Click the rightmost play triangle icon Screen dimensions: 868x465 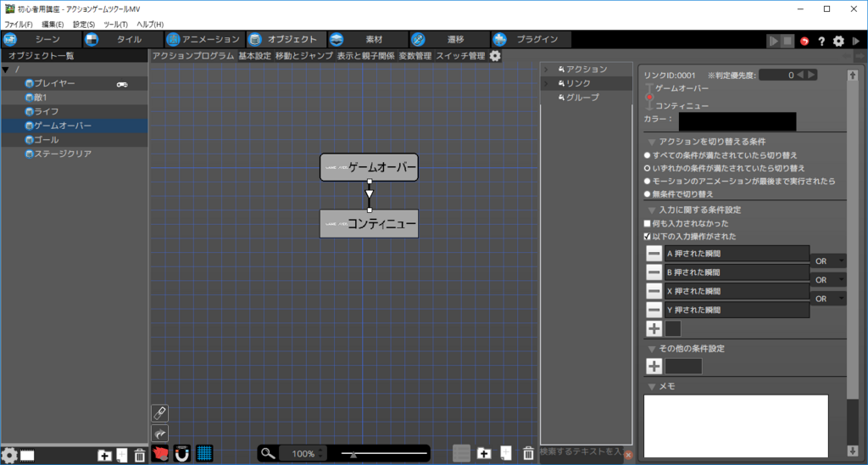[x=856, y=41]
